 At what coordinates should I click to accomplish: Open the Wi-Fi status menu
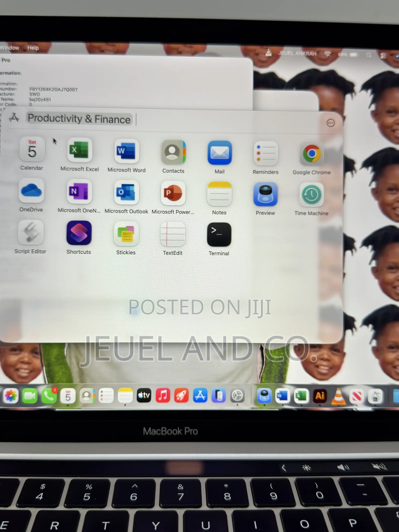pyautogui.click(x=327, y=54)
